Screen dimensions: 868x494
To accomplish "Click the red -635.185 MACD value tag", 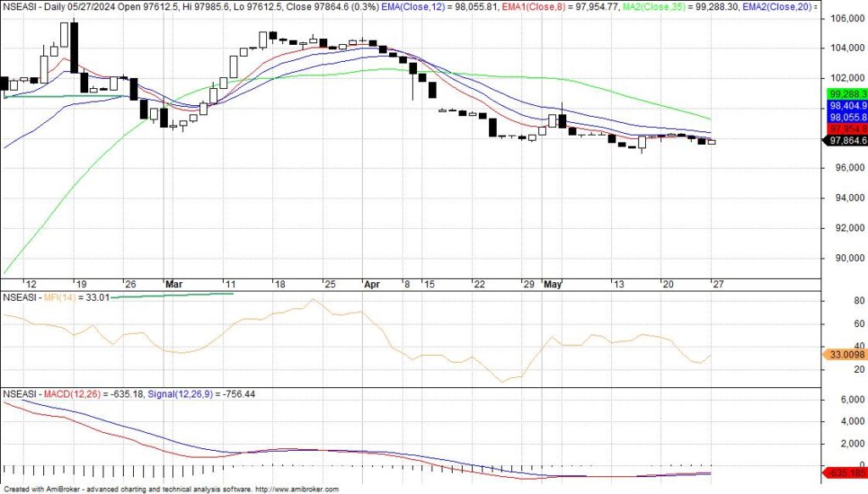I will (845, 472).
